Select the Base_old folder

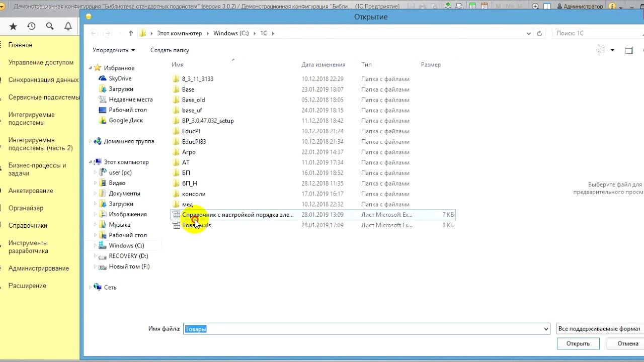193,100
